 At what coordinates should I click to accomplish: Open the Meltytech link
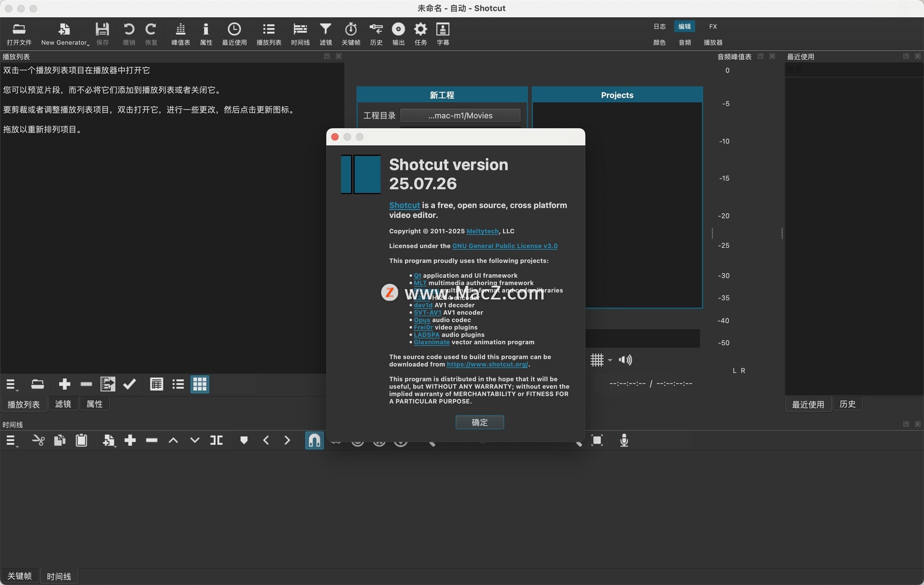coord(482,231)
